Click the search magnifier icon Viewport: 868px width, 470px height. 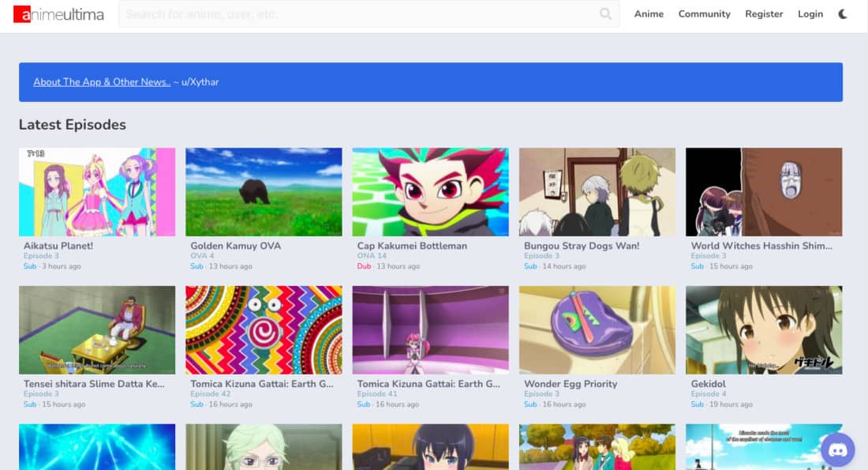[605, 14]
